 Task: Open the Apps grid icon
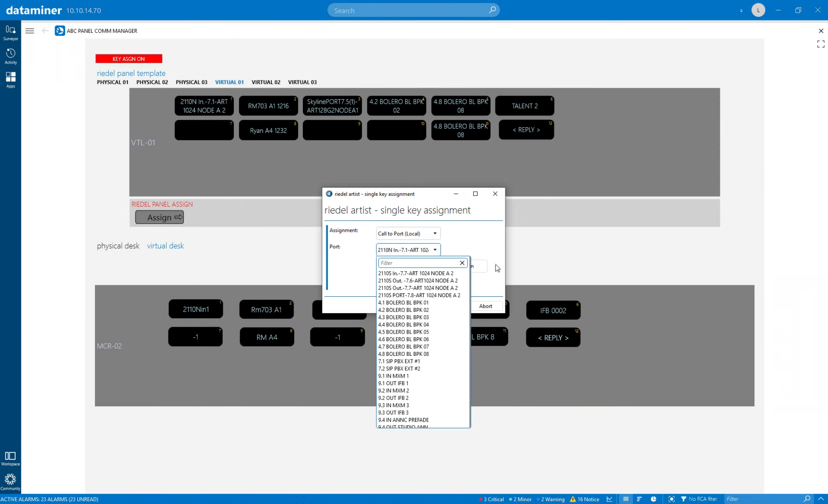(x=10, y=80)
